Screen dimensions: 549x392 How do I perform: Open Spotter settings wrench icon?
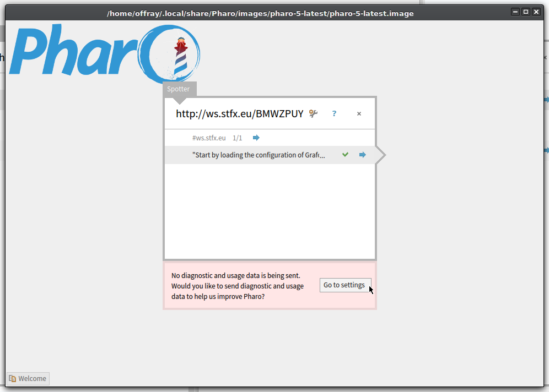pyautogui.click(x=313, y=113)
